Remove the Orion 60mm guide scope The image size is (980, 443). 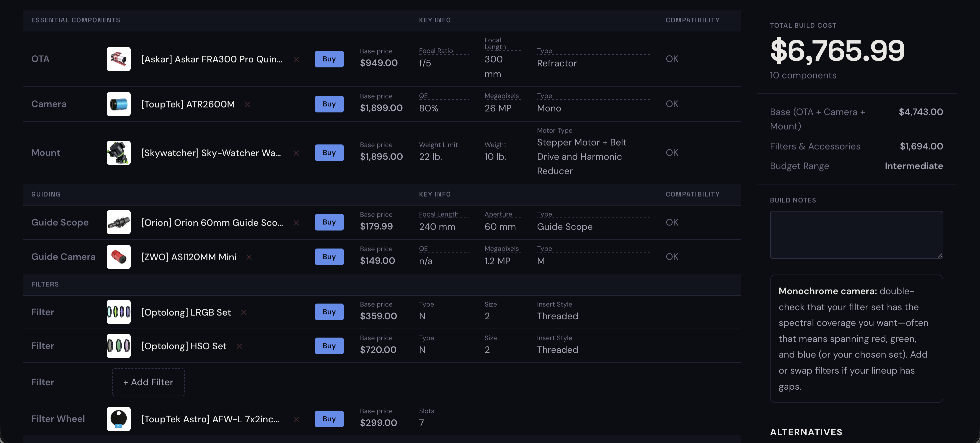click(x=297, y=223)
